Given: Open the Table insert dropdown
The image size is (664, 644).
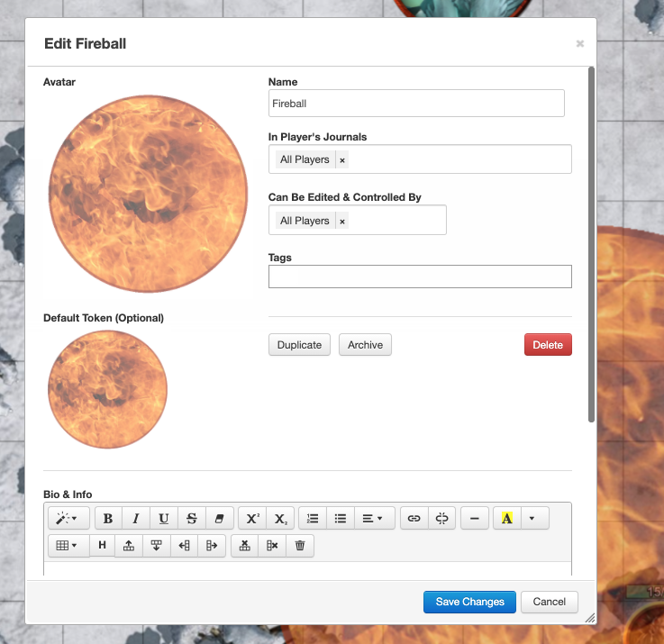Looking at the screenshot, I should 68,545.
